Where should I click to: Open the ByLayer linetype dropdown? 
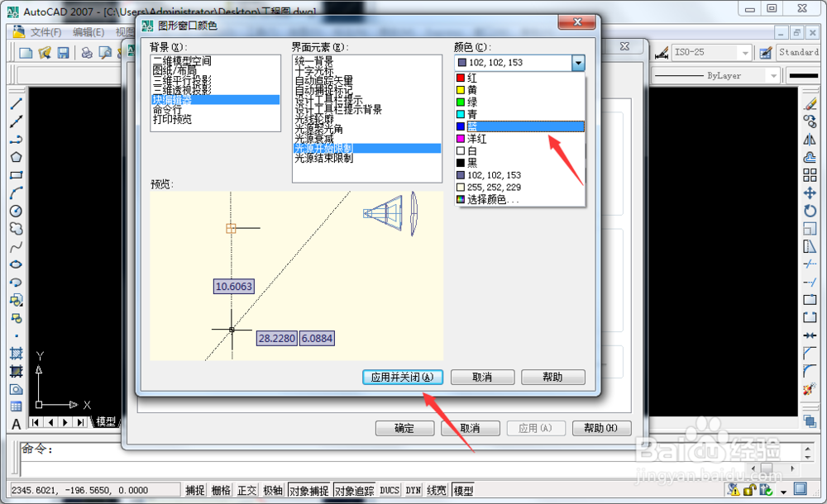[773, 76]
